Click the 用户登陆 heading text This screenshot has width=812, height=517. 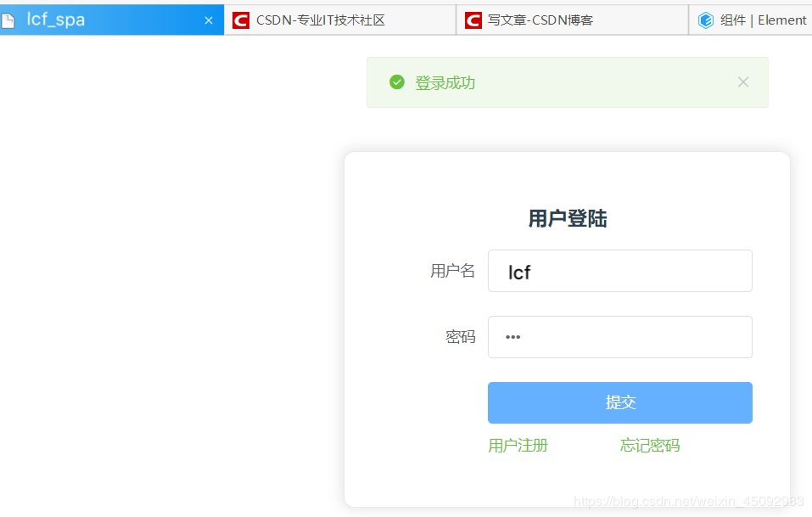tap(566, 218)
